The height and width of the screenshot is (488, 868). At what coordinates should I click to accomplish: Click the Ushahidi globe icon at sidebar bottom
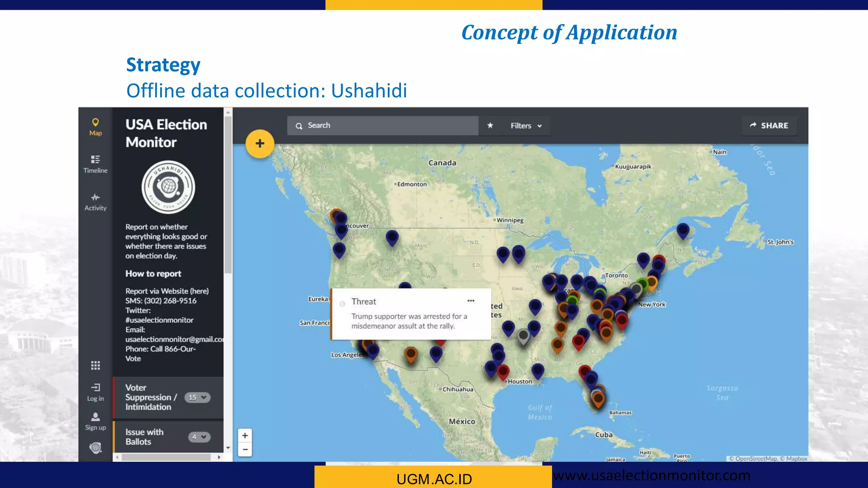coord(95,448)
